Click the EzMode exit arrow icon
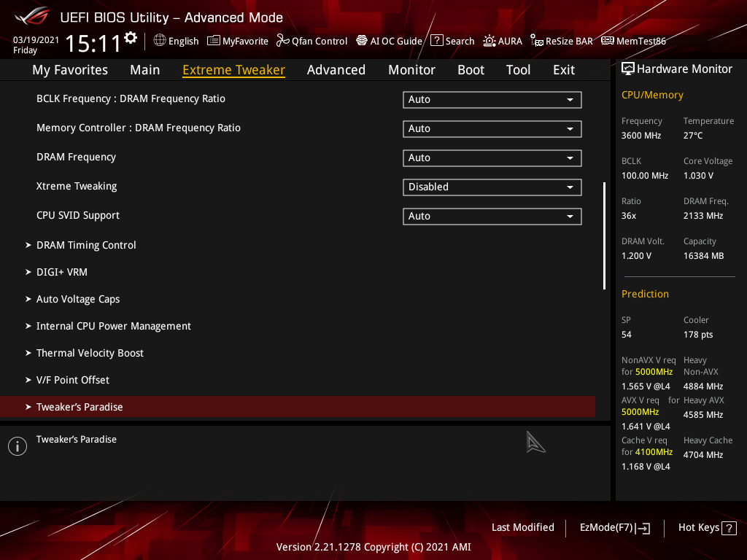Screen dimensions: 747x560 643,528
